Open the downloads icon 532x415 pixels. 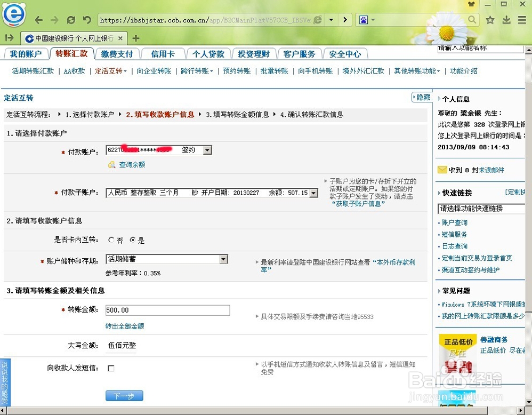tap(506, 20)
